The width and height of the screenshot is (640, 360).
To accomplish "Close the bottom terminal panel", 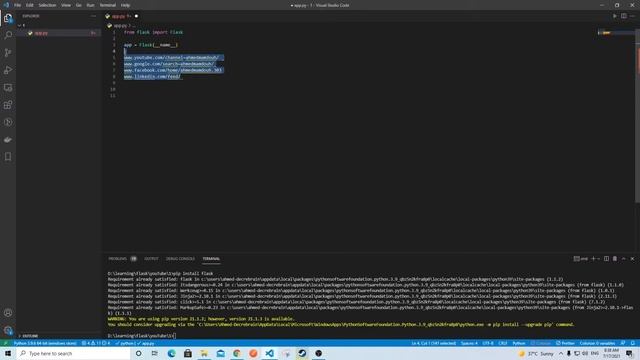I will [632, 259].
